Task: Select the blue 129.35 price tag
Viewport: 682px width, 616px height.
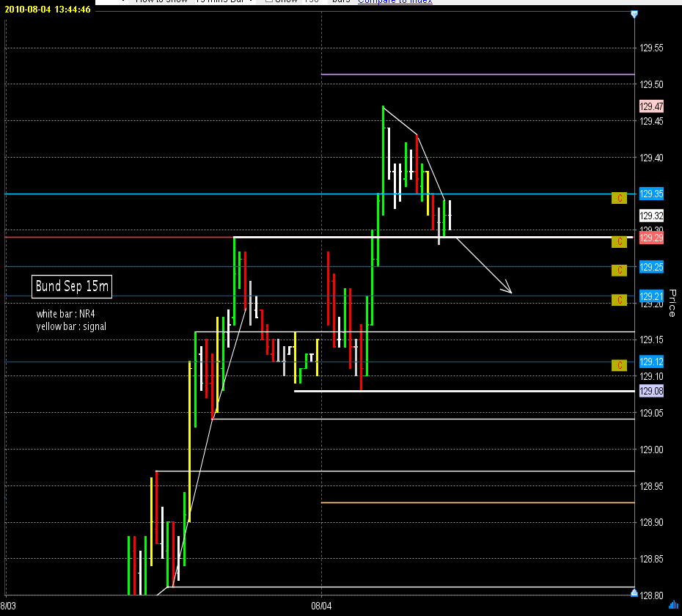Action: pos(651,194)
